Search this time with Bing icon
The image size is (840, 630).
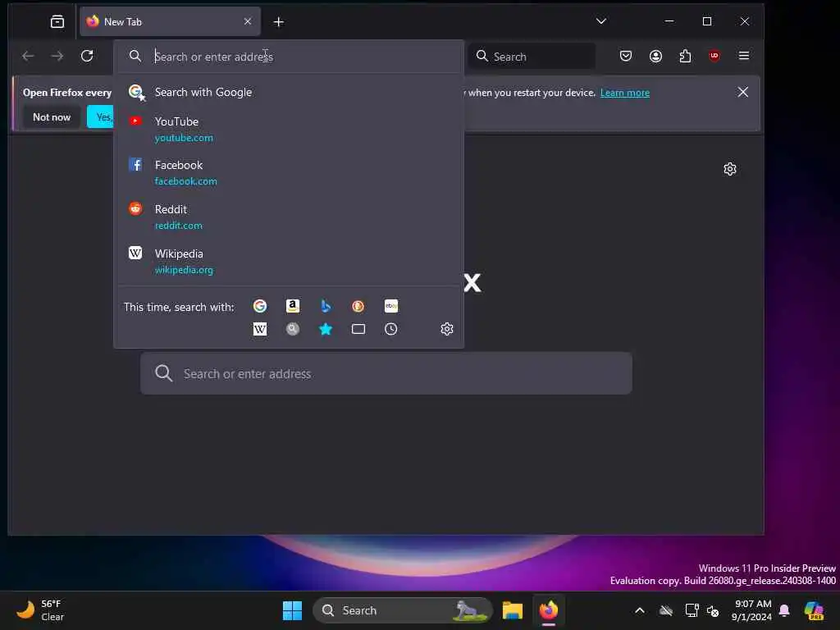click(325, 306)
